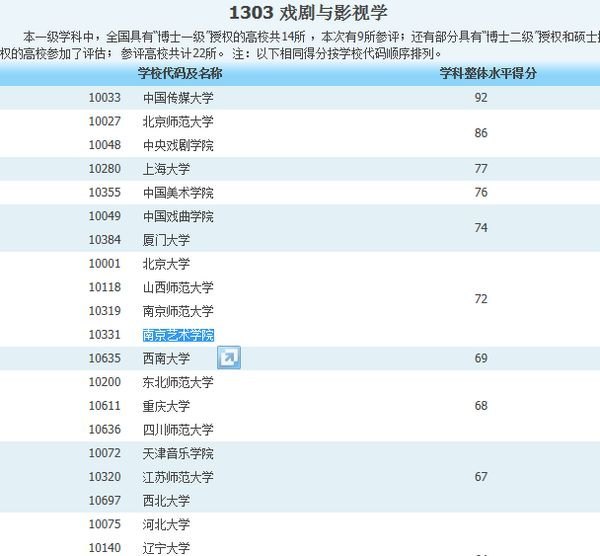Select the 中国传媒大学 row entry
Image resolution: width=600 pixels, height=556 pixels.
tap(178, 98)
